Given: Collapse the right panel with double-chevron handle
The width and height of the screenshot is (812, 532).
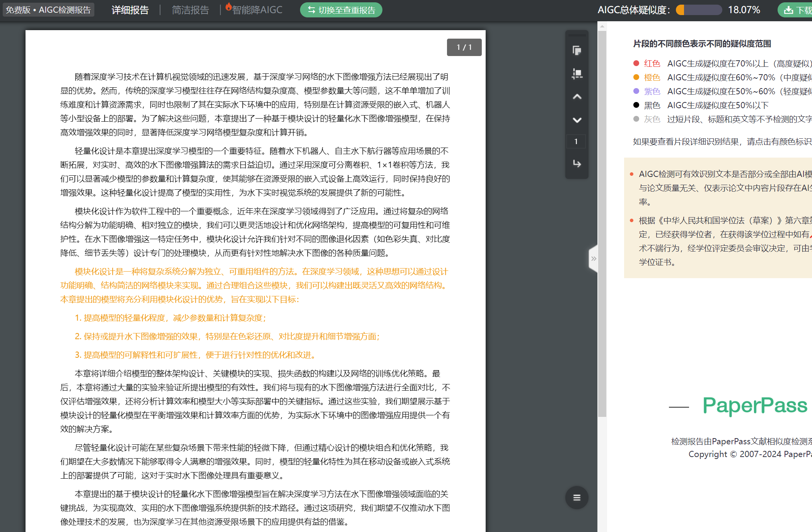Looking at the screenshot, I should coord(594,258).
